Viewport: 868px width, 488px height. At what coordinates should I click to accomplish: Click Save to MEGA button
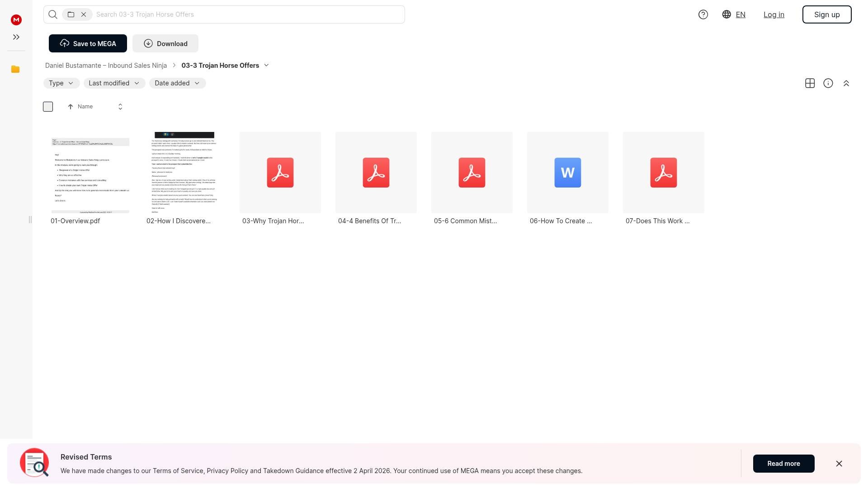88,43
